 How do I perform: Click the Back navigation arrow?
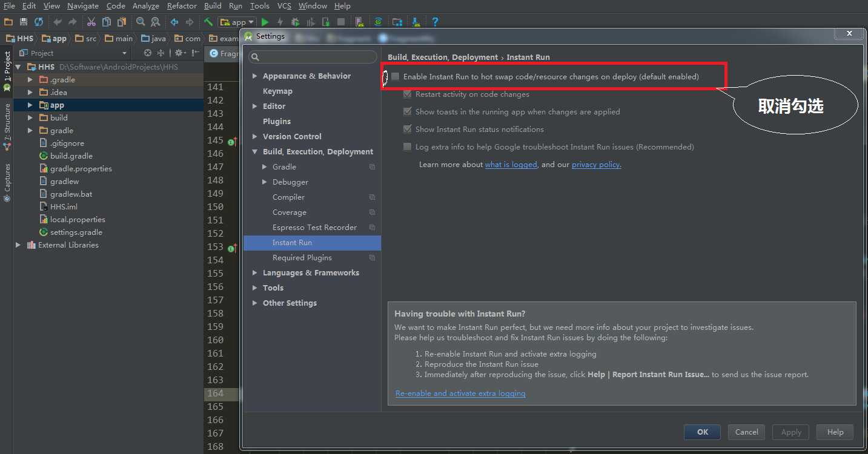[x=174, y=22]
